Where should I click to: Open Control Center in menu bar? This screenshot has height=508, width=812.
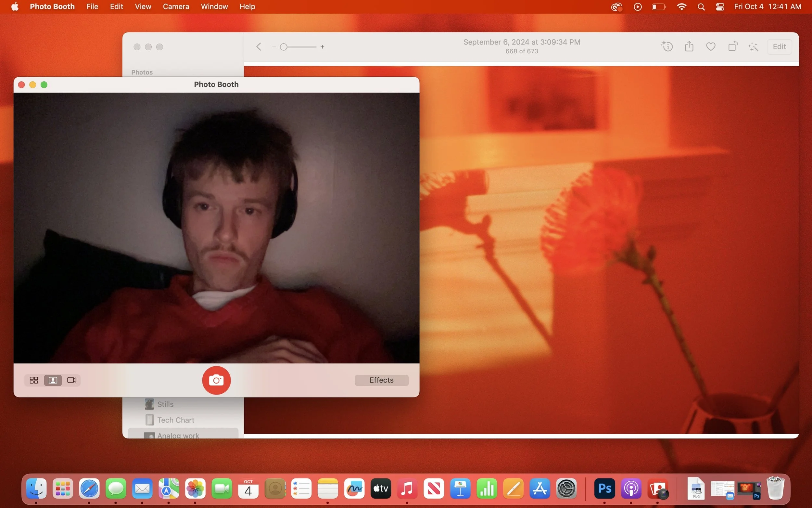720,7
